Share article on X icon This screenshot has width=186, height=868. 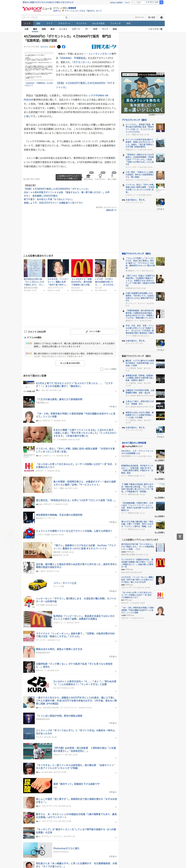click(59, 47)
